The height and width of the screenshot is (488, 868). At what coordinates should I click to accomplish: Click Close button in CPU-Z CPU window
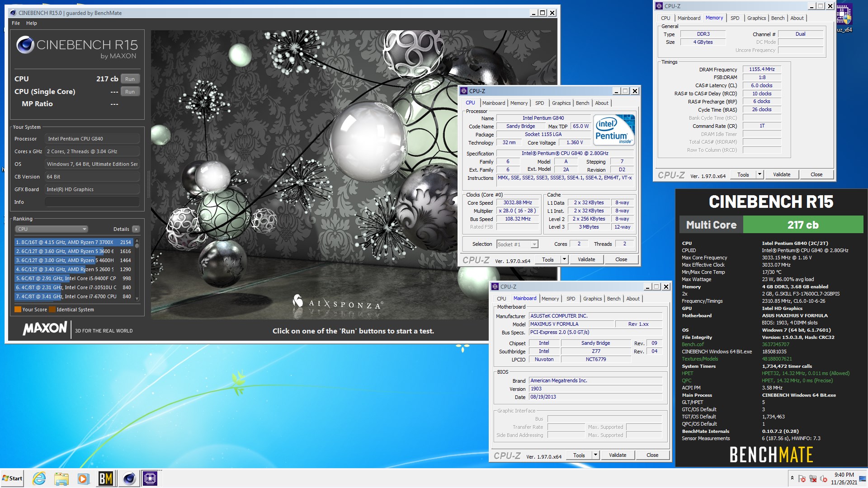(621, 259)
